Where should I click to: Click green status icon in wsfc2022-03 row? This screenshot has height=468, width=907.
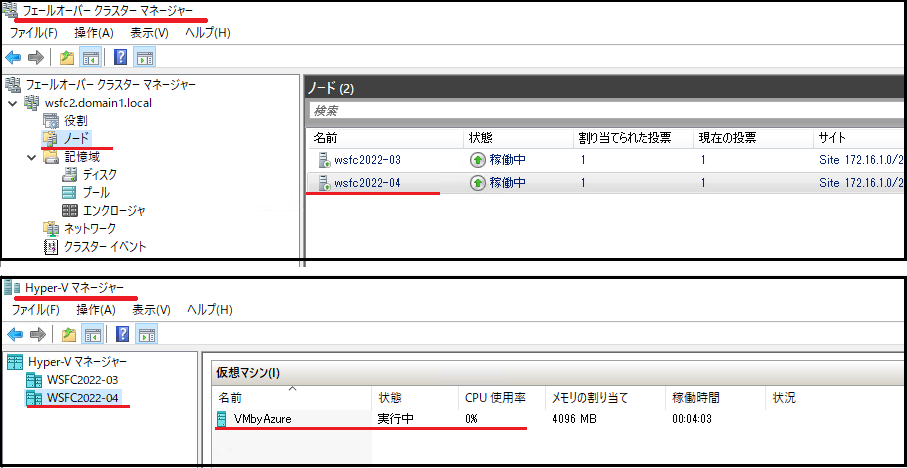pyautogui.click(x=477, y=160)
